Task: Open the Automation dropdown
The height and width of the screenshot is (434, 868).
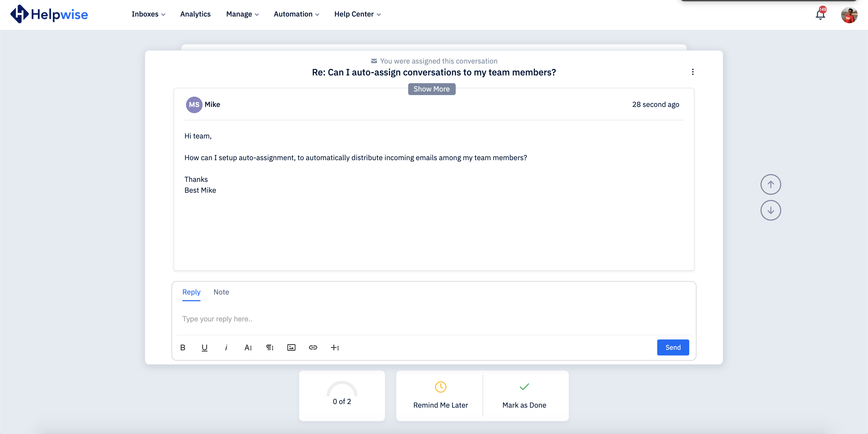Action: point(296,14)
